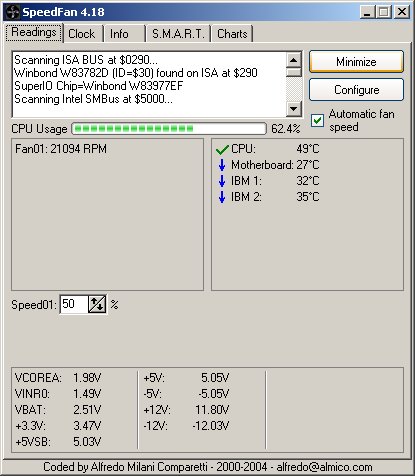The width and height of the screenshot is (415, 476).
Task: Click the log scroll up arrow
Action: click(294, 60)
